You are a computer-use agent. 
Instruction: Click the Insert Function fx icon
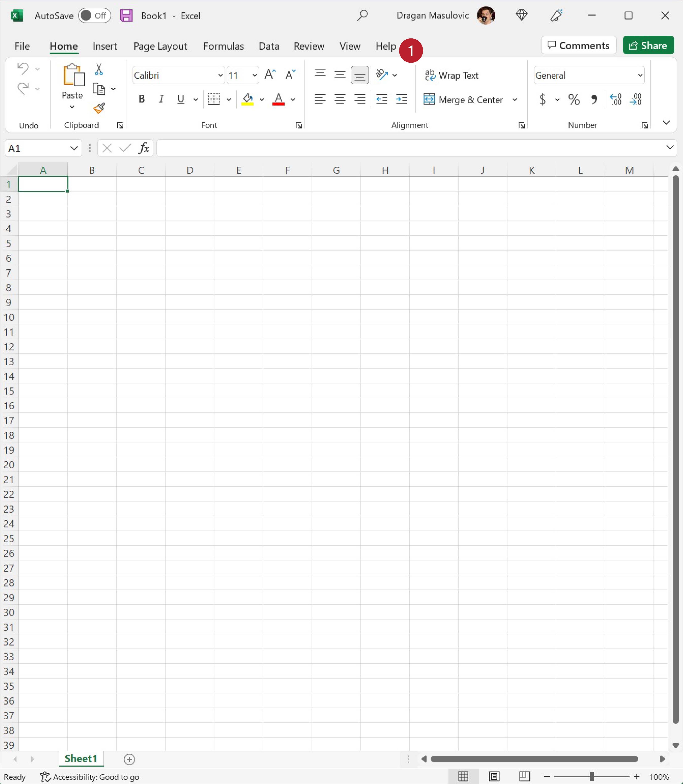pyautogui.click(x=144, y=148)
